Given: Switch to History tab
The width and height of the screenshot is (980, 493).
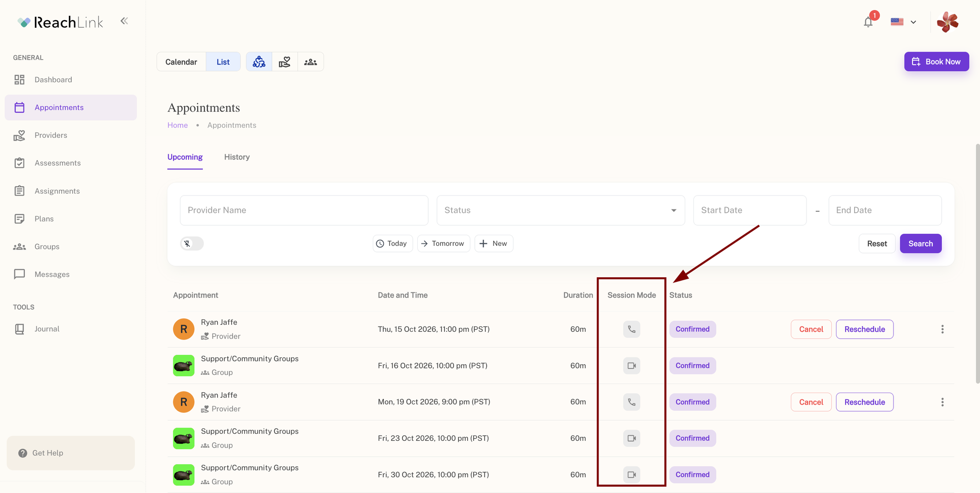Looking at the screenshot, I should pyautogui.click(x=237, y=157).
